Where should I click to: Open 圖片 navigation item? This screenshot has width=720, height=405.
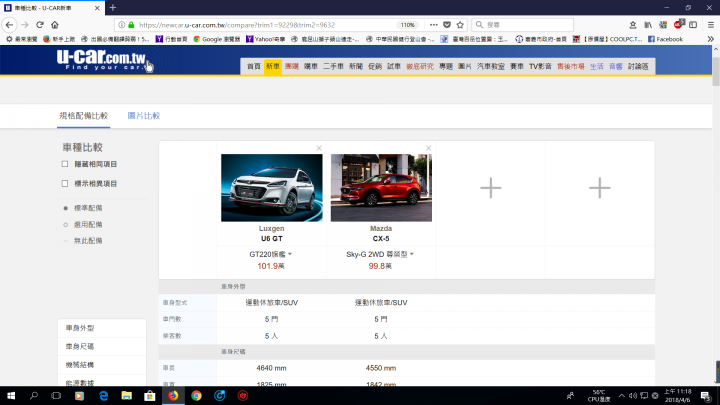[465, 66]
